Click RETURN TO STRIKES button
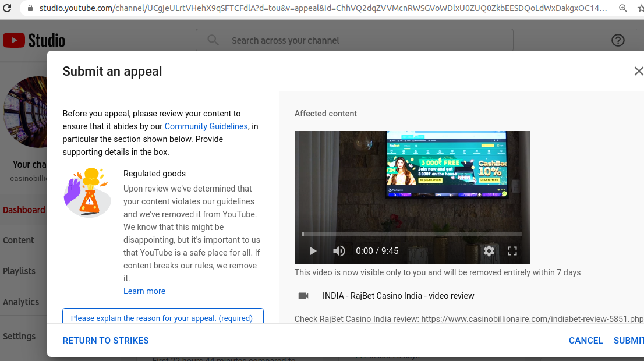Image resolution: width=644 pixels, height=361 pixels. [105, 341]
